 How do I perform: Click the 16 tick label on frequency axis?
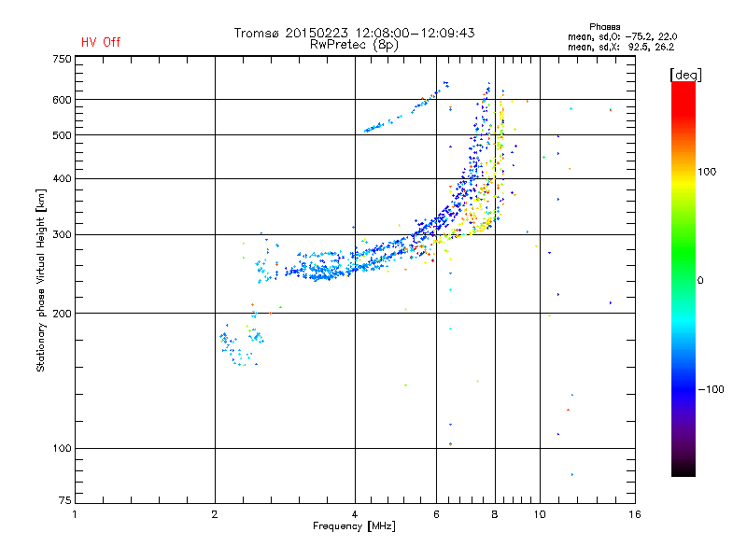point(635,514)
